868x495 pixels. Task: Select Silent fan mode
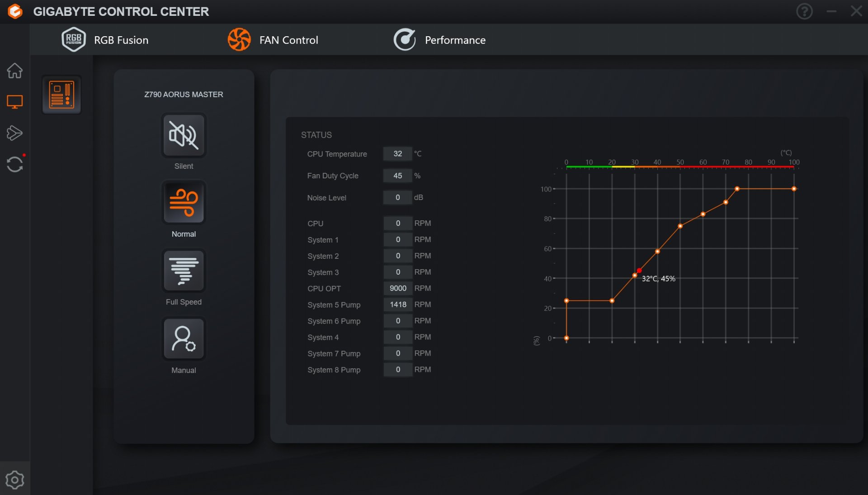(184, 135)
